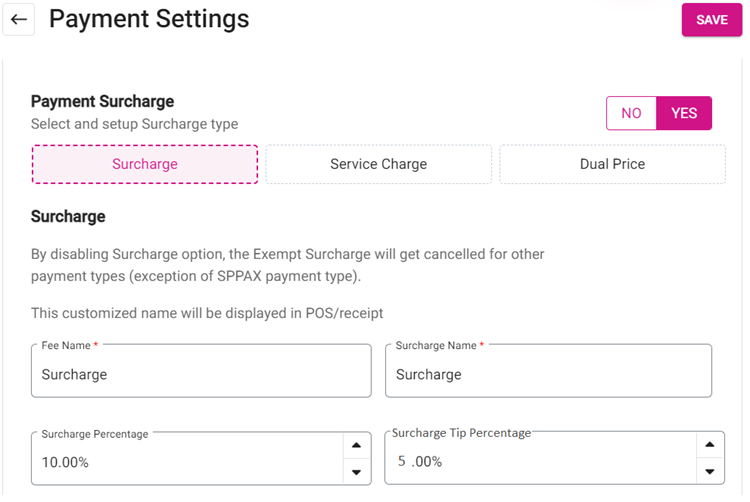
Task: Click the Surcharge Percentage value field
Action: [185, 463]
